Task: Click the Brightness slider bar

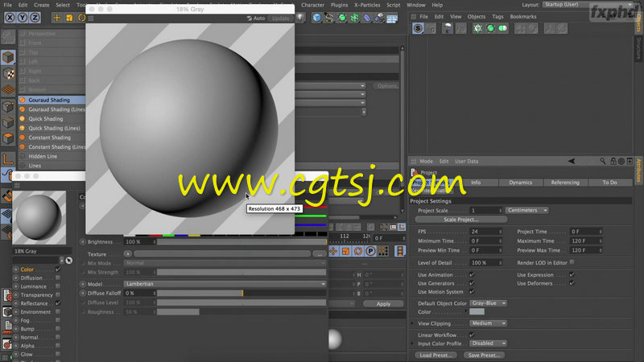Action: click(x=242, y=242)
